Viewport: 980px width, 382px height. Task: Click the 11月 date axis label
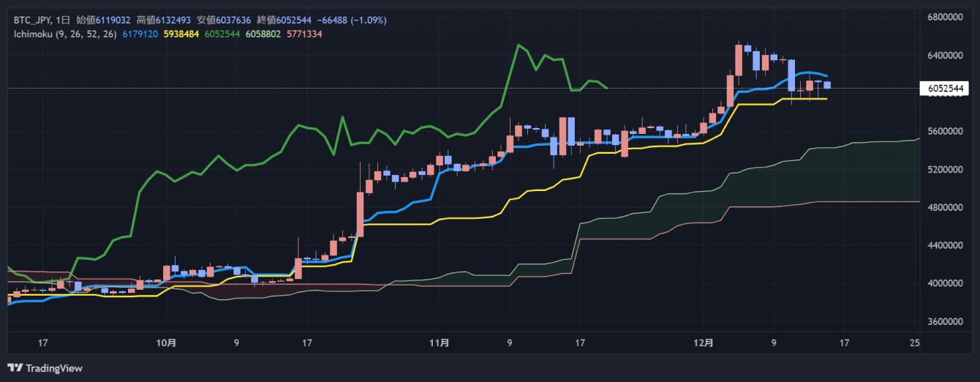(x=439, y=342)
